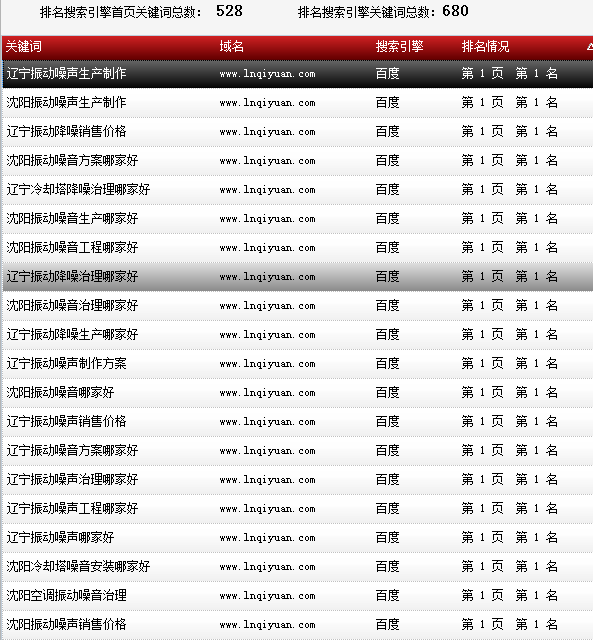Viewport: 593px width, 640px height.
Task: Sort by 域名 column header
Action: click(x=231, y=47)
